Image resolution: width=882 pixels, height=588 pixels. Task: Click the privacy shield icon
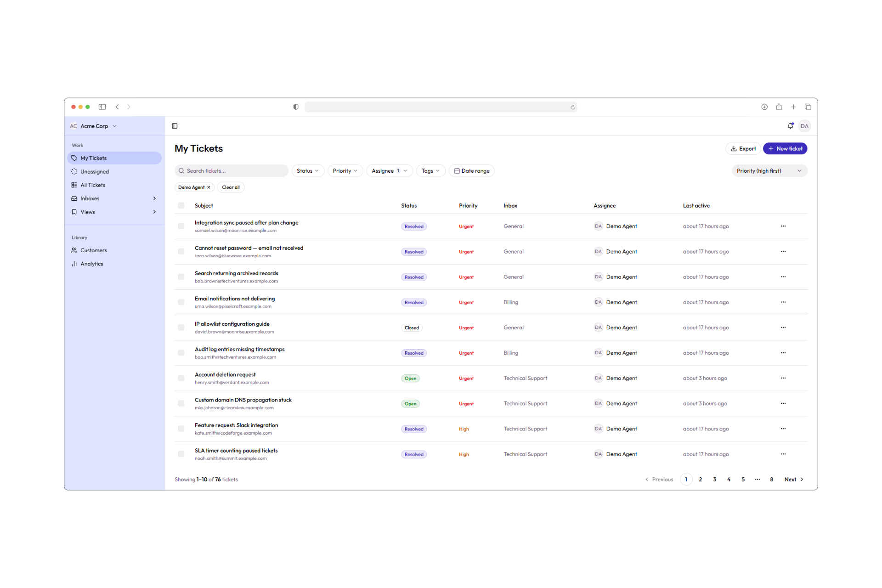point(296,107)
